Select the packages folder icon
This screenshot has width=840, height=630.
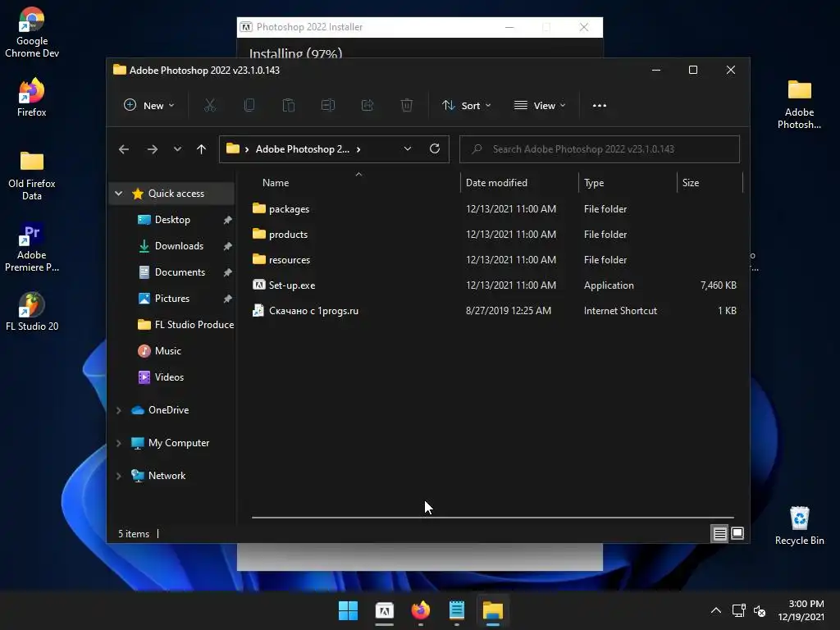pos(258,208)
